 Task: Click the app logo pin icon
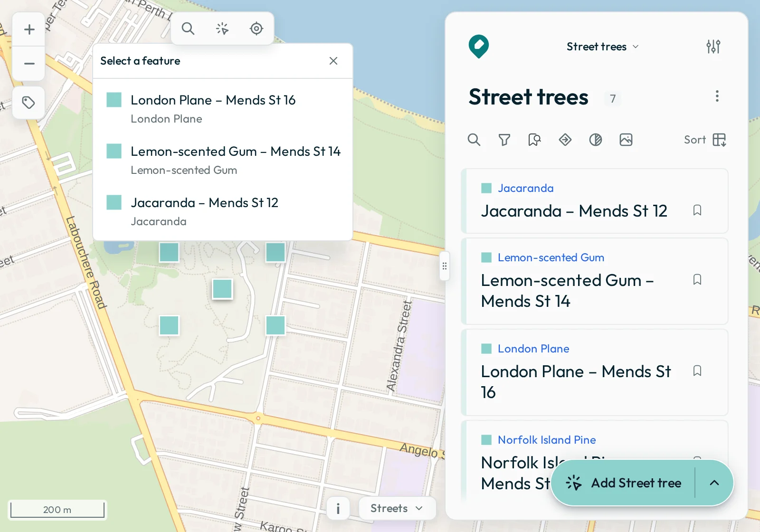point(479,47)
